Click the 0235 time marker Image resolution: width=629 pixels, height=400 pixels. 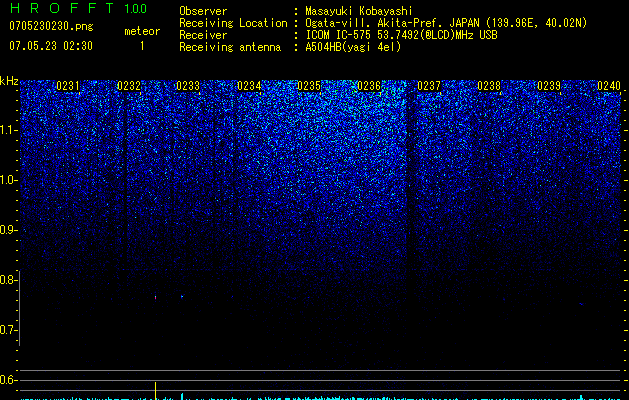(x=309, y=86)
